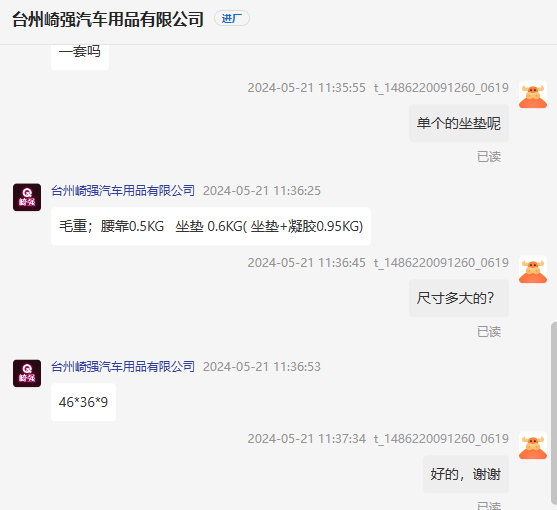
Task: Click 已读 status under 单个的坐垫呢
Action: [x=489, y=157]
